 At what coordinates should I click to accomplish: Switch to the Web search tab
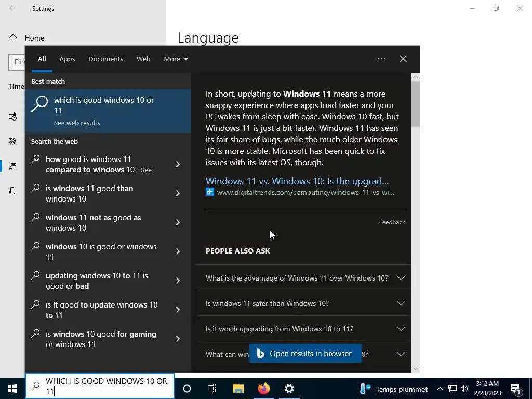point(143,59)
